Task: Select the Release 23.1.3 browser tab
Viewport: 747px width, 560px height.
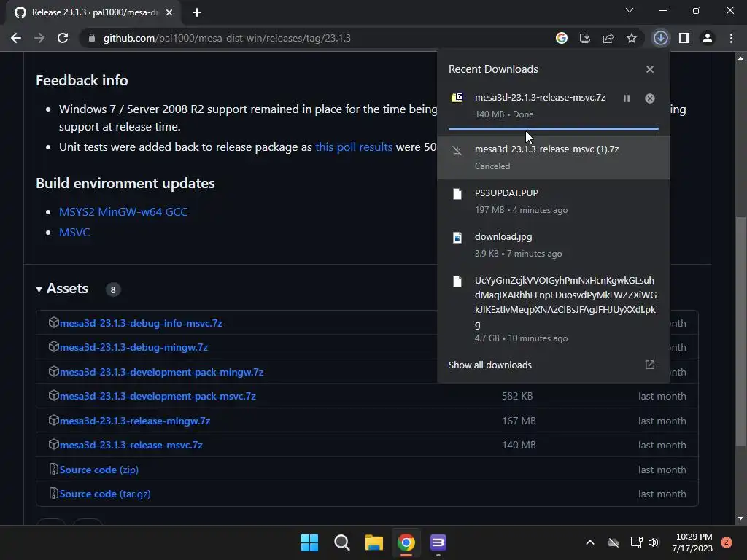Action: [93, 13]
